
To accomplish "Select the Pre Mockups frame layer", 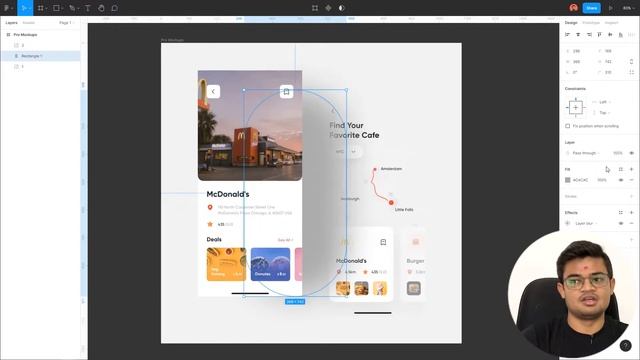I will tap(25, 35).
